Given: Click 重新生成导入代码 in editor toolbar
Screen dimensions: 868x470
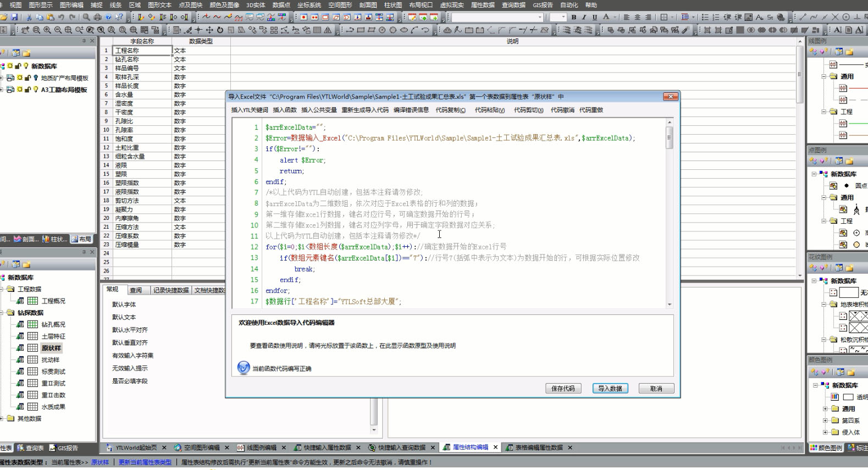Looking at the screenshot, I should click(365, 110).
